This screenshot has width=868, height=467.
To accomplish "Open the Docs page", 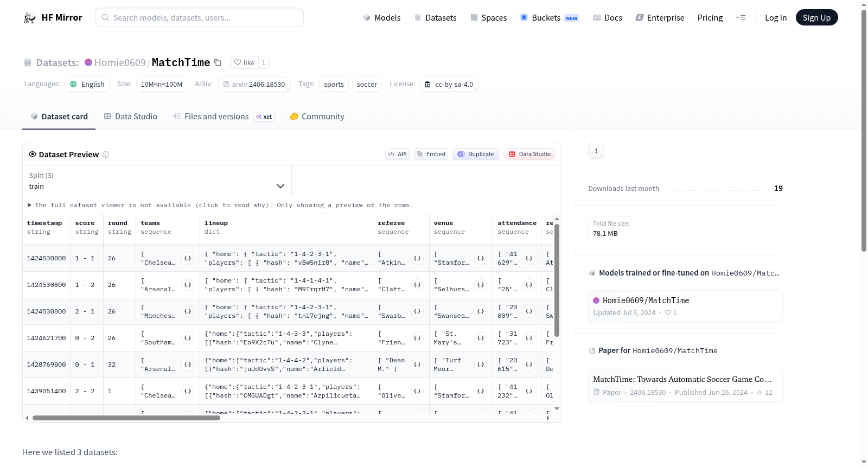I will (607, 18).
